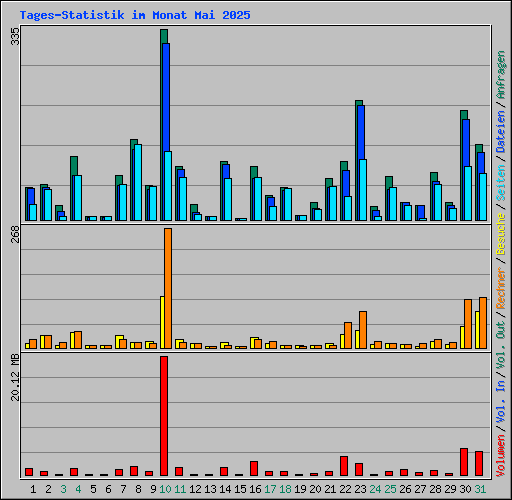This screenshot has height=500, width=512.
Task: Click day label 8 on the x-axis
Action: pos(138,489)
